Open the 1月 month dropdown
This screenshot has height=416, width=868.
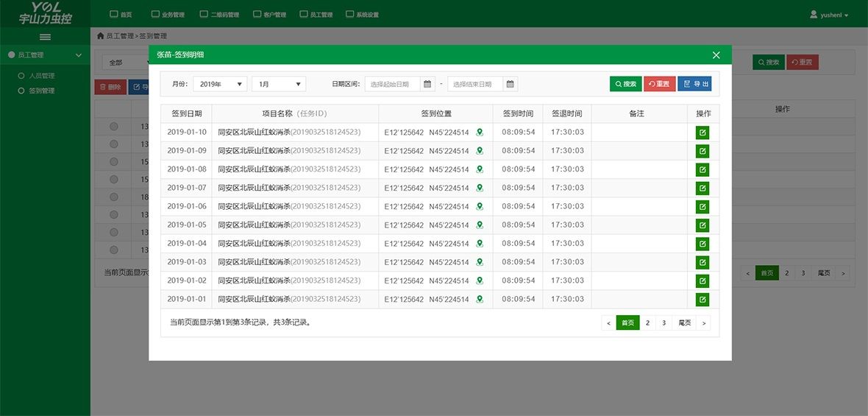point(278,84)
